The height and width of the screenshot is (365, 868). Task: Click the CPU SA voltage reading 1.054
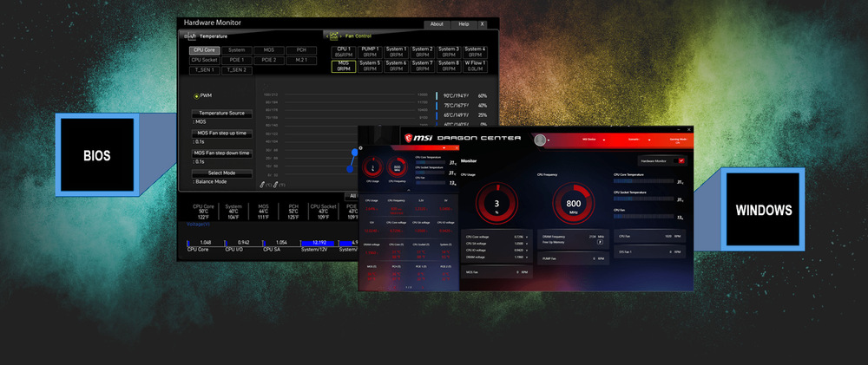tap(280, 243)
